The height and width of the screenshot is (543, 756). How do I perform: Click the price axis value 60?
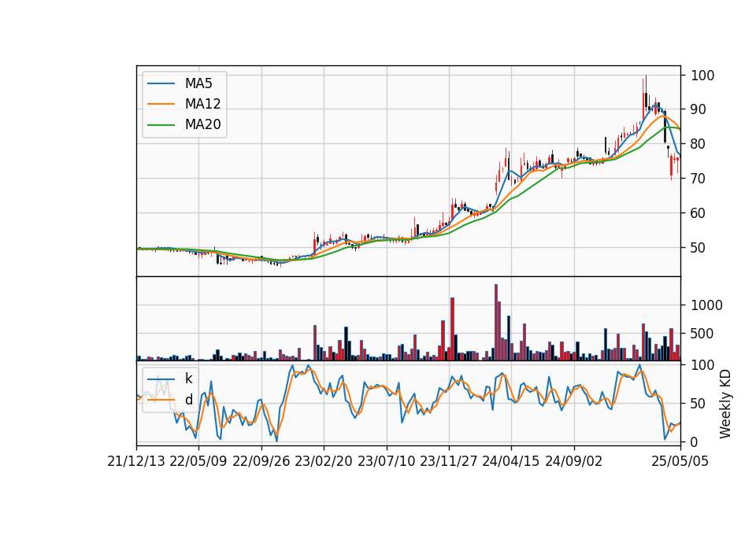point(699,213)
